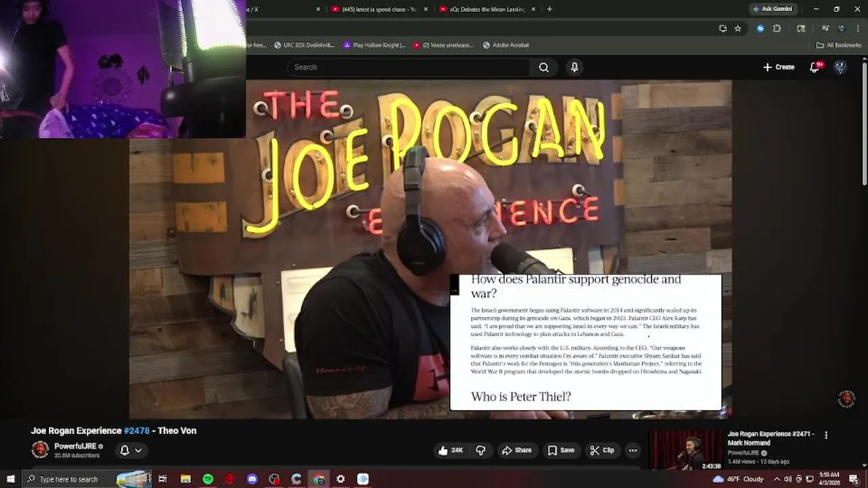Save the video to playlist
This screenshot has width=868, height=488.
[561, 450]
